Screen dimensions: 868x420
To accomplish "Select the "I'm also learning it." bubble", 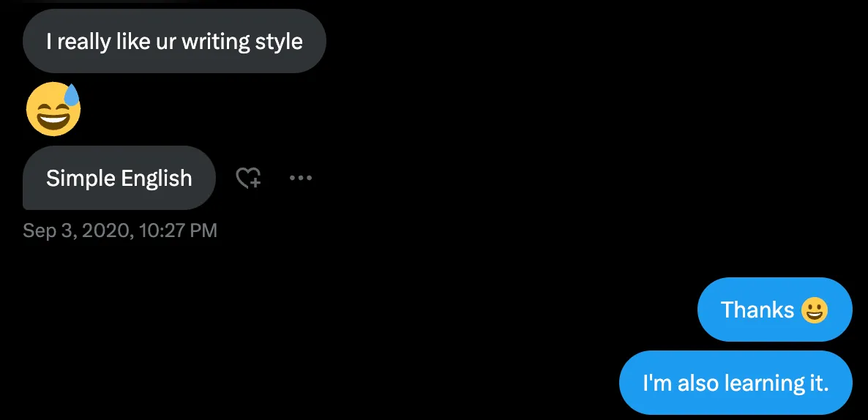I will [736, 383].
